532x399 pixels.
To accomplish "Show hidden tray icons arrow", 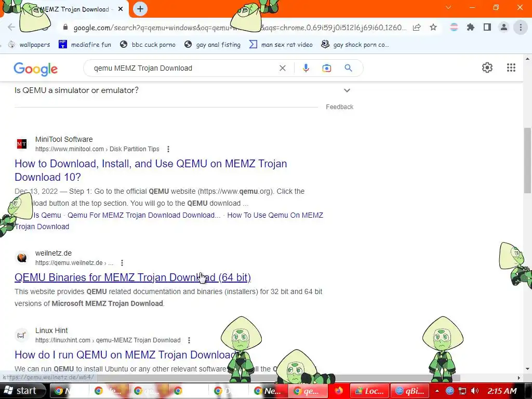I will pos(437,391).
